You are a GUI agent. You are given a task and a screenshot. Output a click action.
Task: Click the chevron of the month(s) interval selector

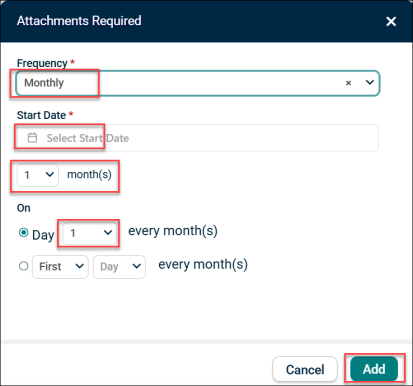click(50, 174)
